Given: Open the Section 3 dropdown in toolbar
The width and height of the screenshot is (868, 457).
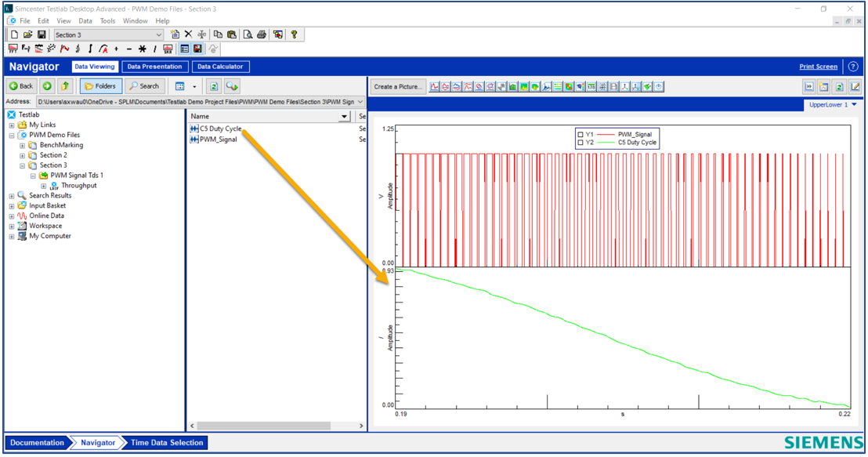Looking at the screenshot, I should pyautogui.click(x=158, y=34).
